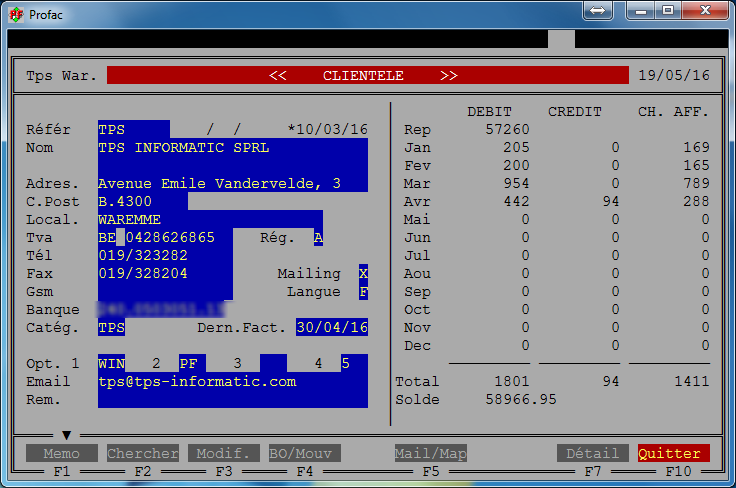Click the double-arrow resize icon in title bar
736x488 pixels.
597,10
